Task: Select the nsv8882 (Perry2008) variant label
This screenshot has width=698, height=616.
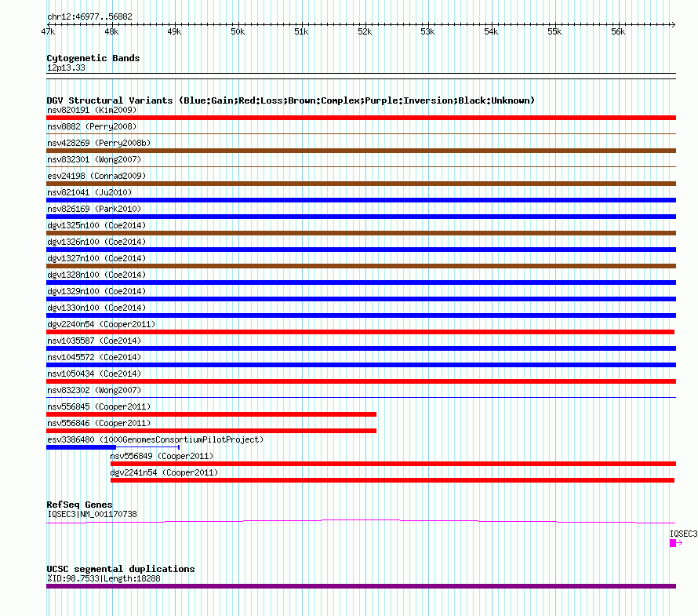Action: 92,126
